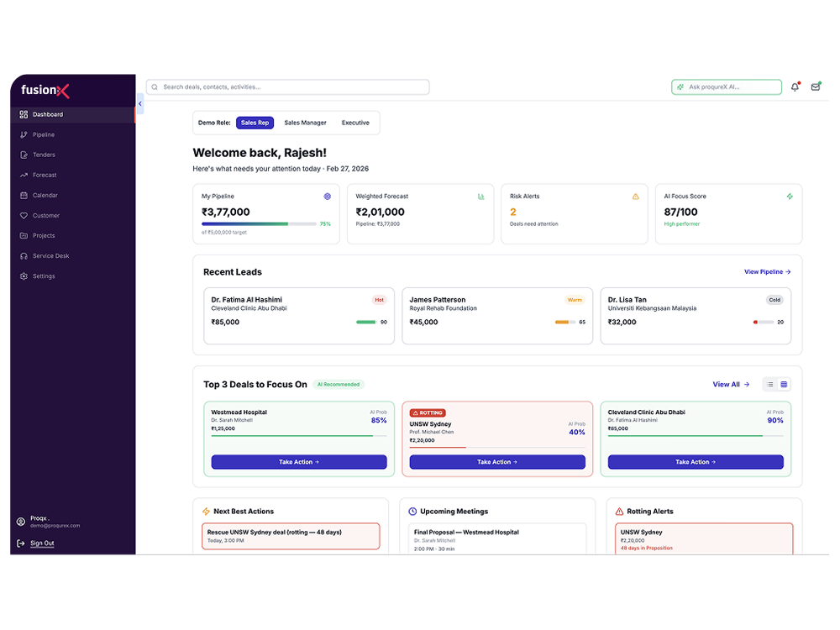Go to Tenders in the sidebar
This screenshot has height=630, width=840.
click(72, 155)
